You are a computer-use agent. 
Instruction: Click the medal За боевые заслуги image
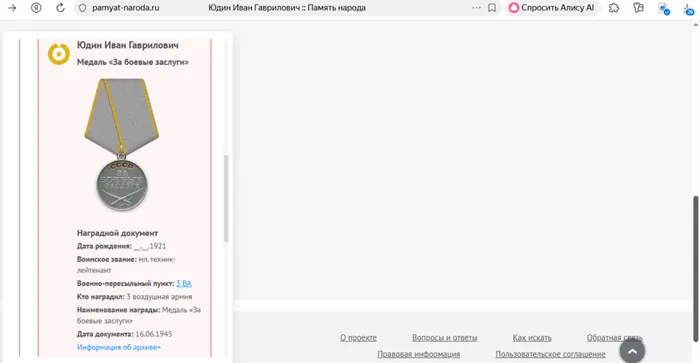pyautogui.click(x=121, y=144)
